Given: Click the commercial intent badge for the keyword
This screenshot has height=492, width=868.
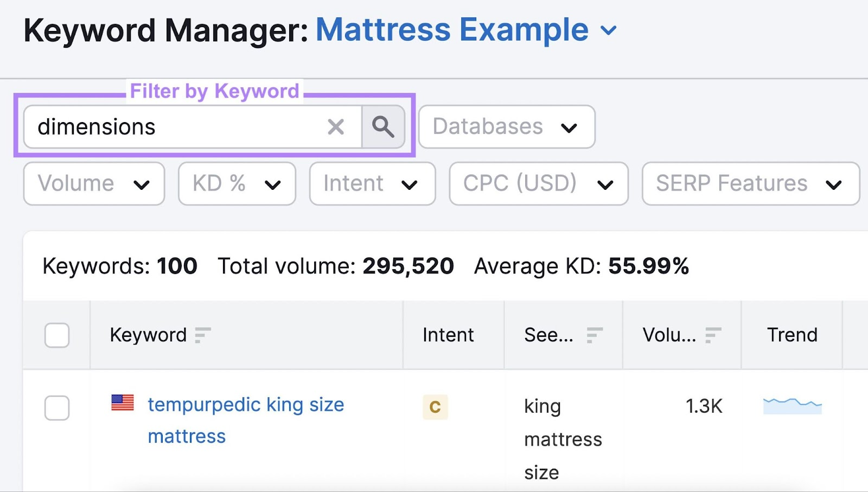Looking at the screenshot, I should 433,407.
